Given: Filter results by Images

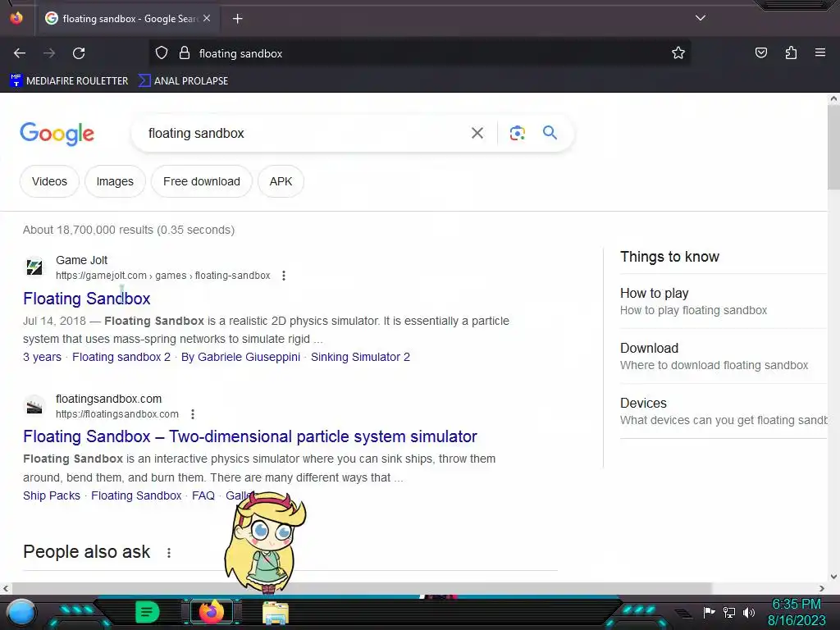Looking at the screenshot, I should (x=115, y=181).
